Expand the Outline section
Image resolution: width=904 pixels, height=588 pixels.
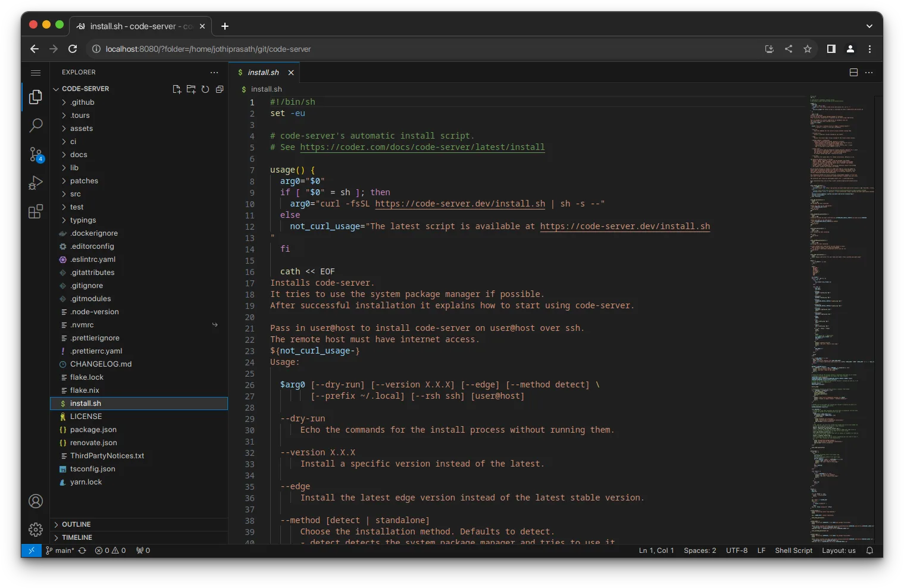tap(77, 524)
